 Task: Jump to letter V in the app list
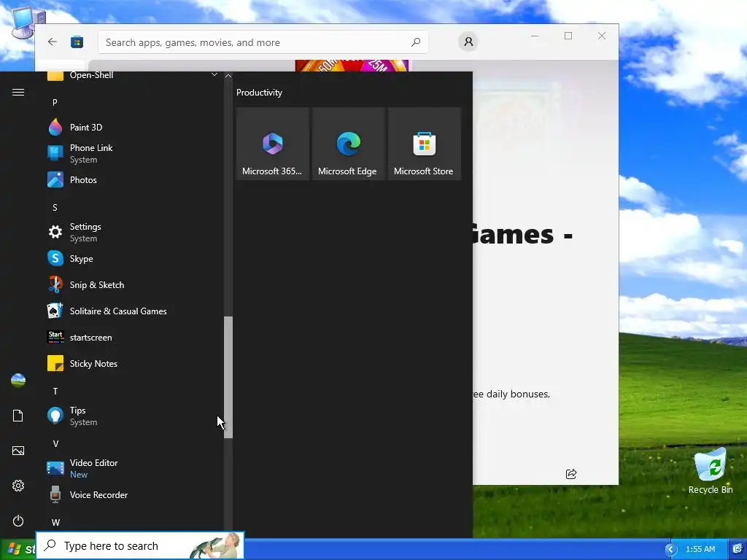tap(55, 444)
